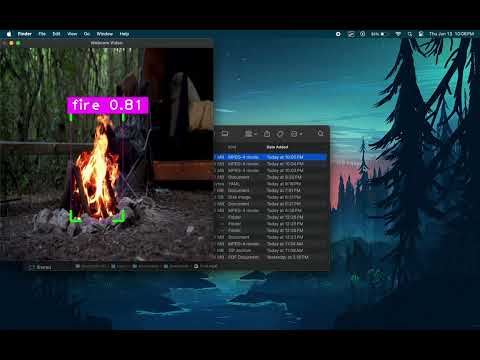Screen dimensions: 480x360
Task: Select the ZIP archive row
Action: 270,250
